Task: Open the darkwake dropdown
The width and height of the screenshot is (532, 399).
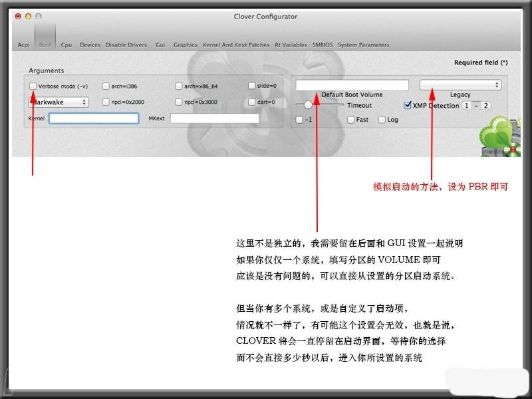Action: (x=59, y=102)
